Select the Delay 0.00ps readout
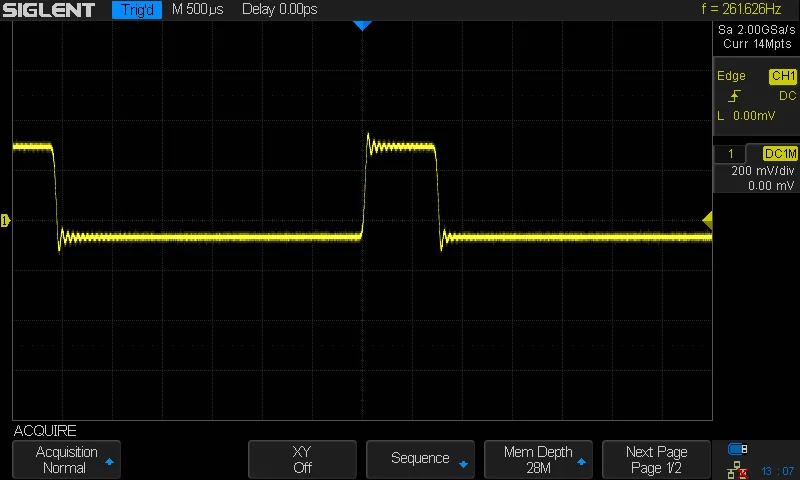This screenshot has height=480, width=800. [x=279, y=9]
